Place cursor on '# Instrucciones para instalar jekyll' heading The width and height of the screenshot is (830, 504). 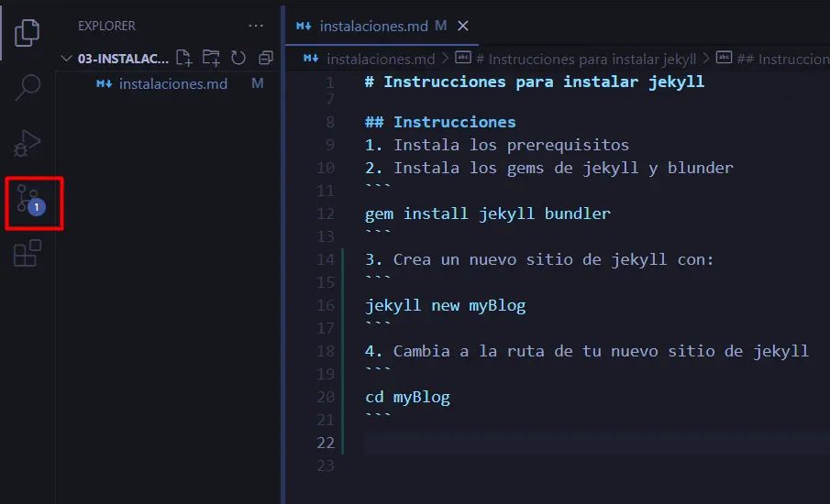tap(535, 82)
